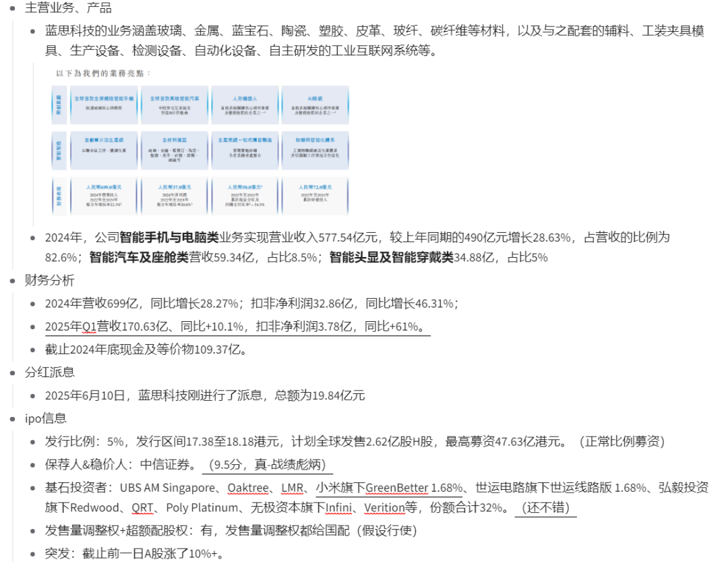Click the 分红派息 heading text
Image resolution: width=728 pixels, height=562 pixels.
49,372
